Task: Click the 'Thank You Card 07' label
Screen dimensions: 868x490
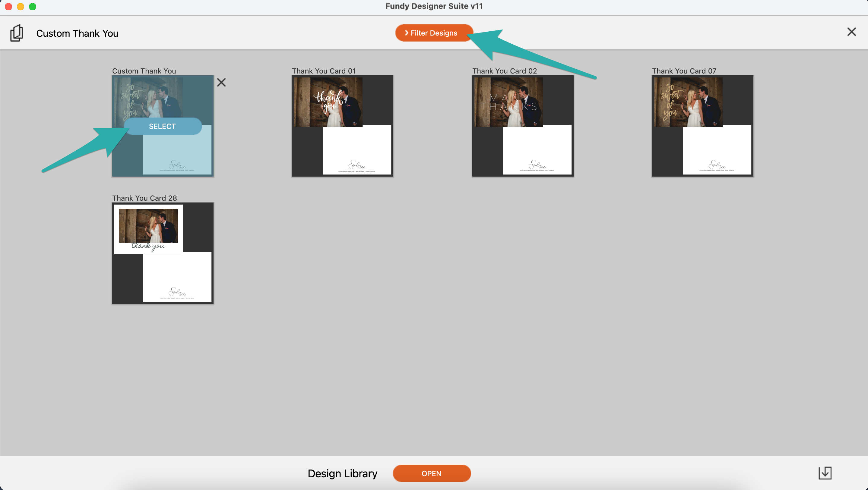Action: click(684, 71)
